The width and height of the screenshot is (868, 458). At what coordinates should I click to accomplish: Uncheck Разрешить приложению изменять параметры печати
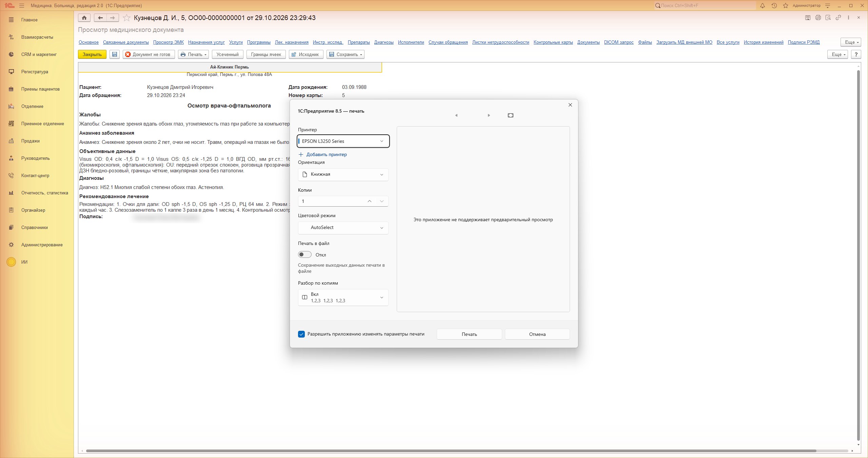[x=301, y=334]
